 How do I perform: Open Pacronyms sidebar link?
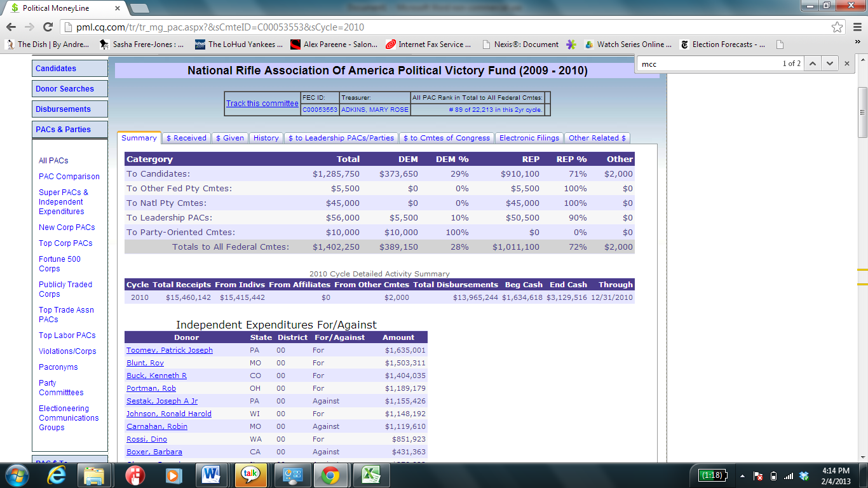(x=58, y=367)
